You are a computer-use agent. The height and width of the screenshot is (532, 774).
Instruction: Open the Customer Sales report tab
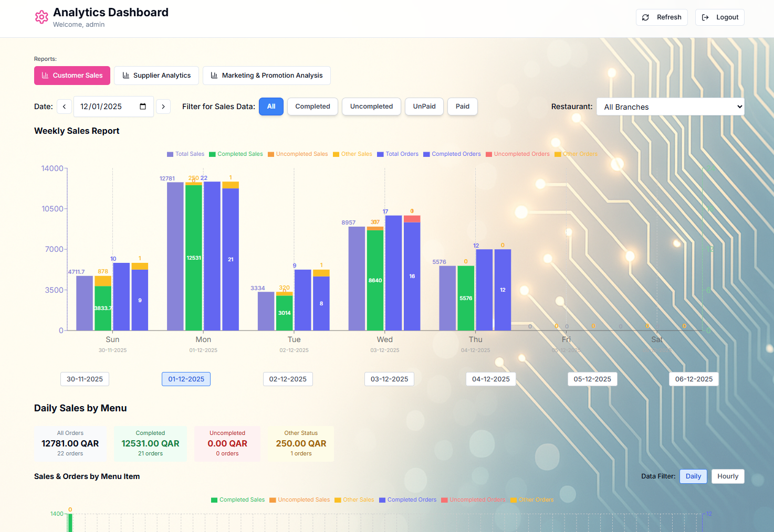pyautogui.click(x=72, y=76)
